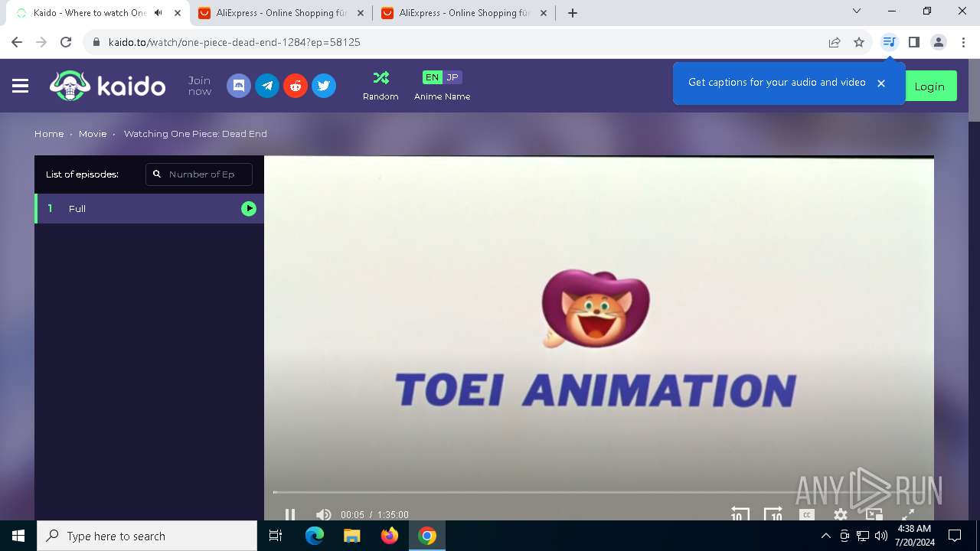Switch to the first AliExpress tab
Screen dimensions: 980x551
click(282, 13)
